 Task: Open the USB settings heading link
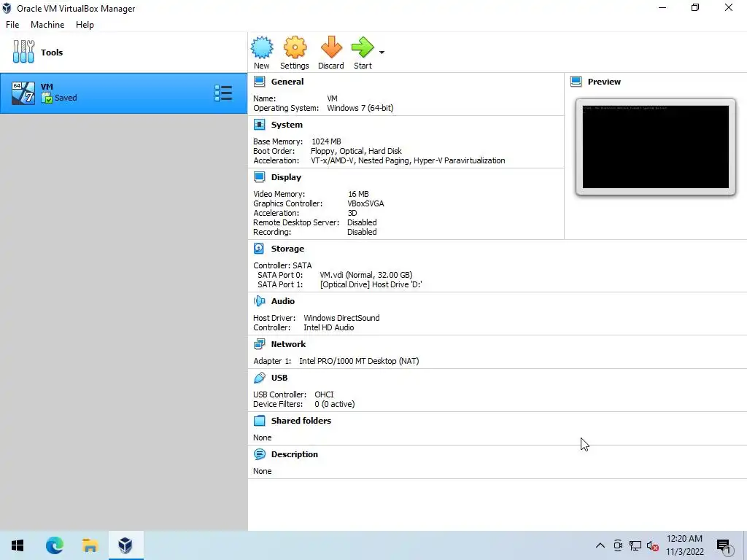(279, 378)
